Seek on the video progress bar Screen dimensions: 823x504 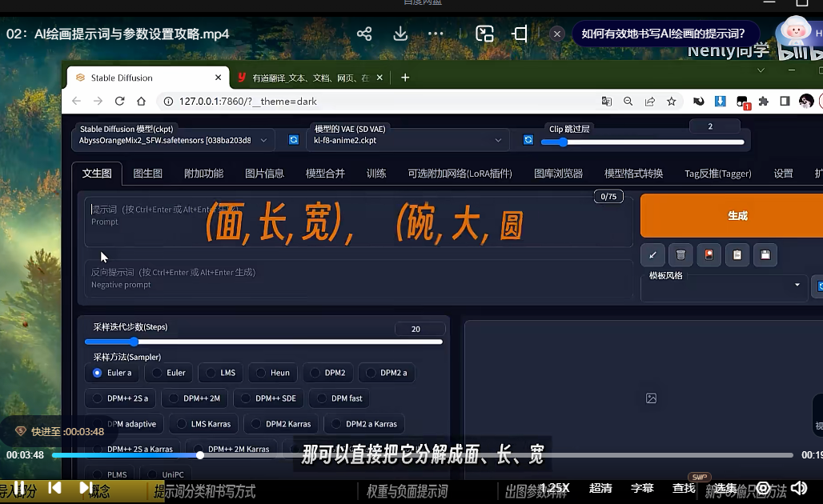423,455
